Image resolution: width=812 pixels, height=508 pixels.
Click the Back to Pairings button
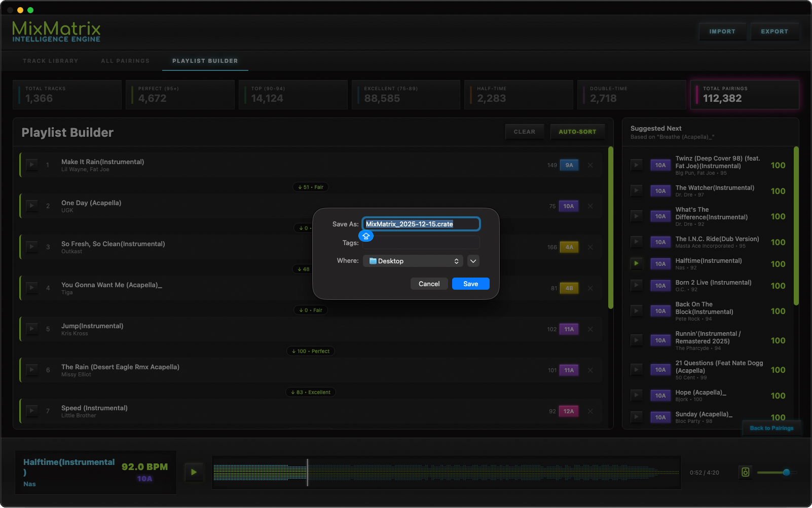pos(771,428)
